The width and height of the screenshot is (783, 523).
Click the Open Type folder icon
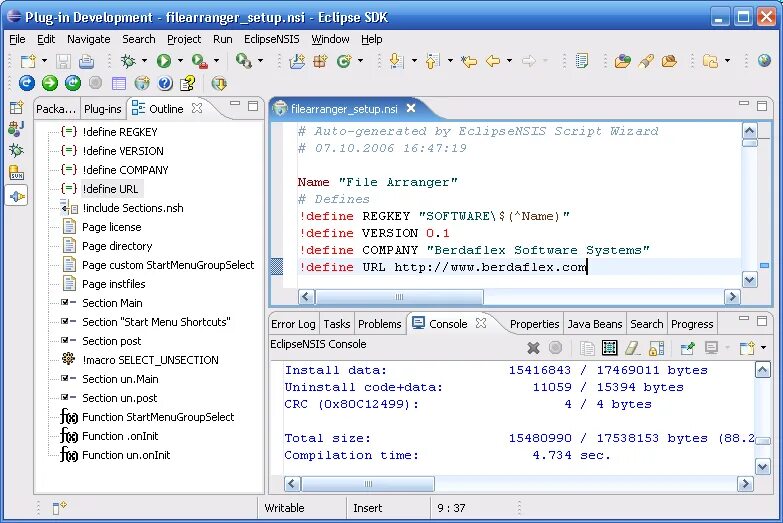[x=622, y=61]
